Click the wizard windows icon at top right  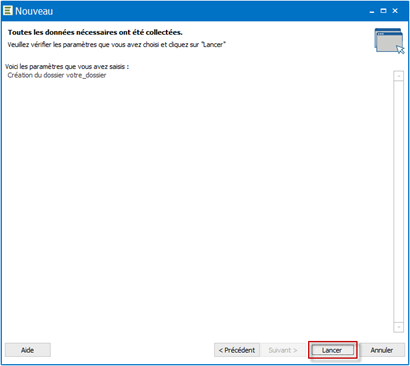click(x=389, y=41)
